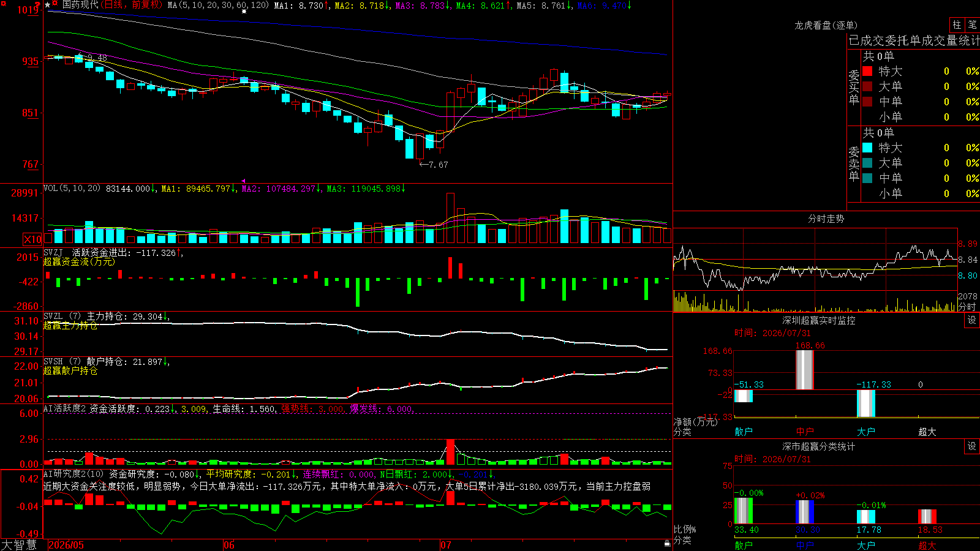The image size is (980, 551).
Task: Click the AI研究度2(10) indicator label
Action: 73,474
